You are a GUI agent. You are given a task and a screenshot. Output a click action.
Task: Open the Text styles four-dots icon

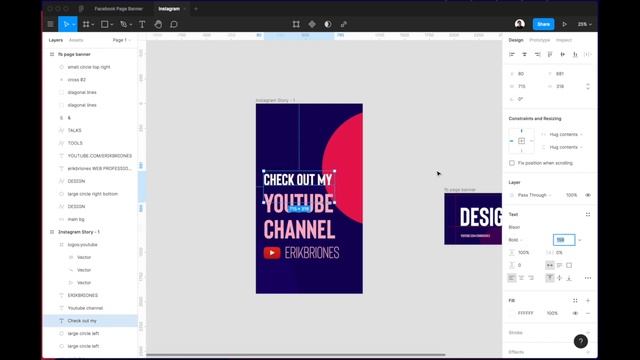588,214
